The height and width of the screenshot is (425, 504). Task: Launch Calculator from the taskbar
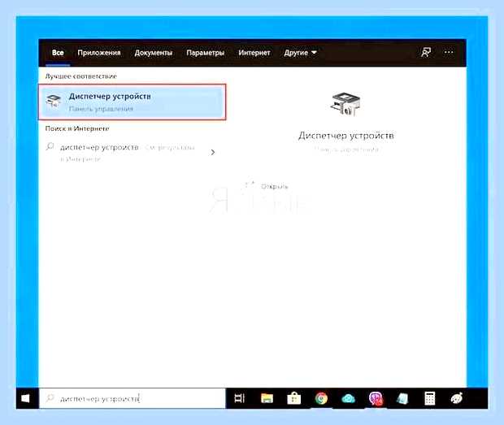click(430, 398)
